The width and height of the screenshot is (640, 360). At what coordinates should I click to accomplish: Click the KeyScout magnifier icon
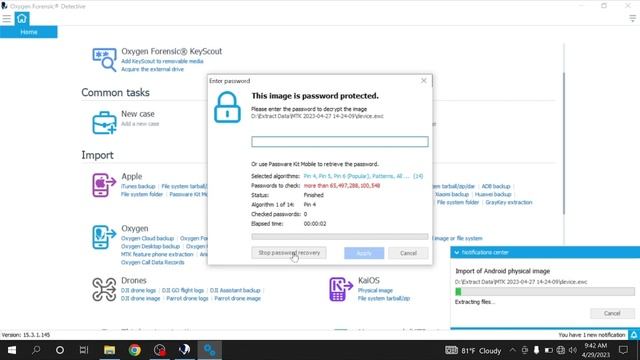104,60
